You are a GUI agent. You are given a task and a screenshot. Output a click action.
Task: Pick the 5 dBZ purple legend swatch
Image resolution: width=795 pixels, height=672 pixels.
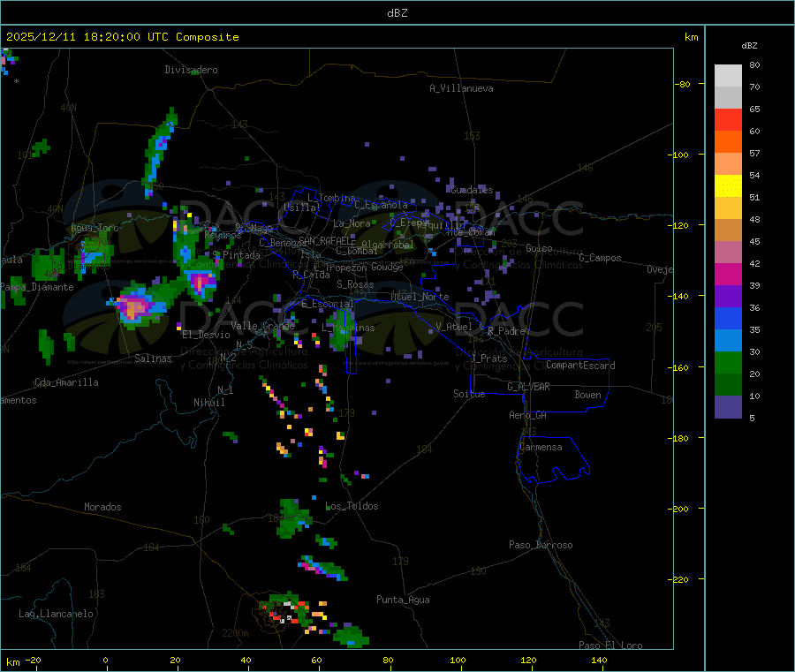click(728, 407)
